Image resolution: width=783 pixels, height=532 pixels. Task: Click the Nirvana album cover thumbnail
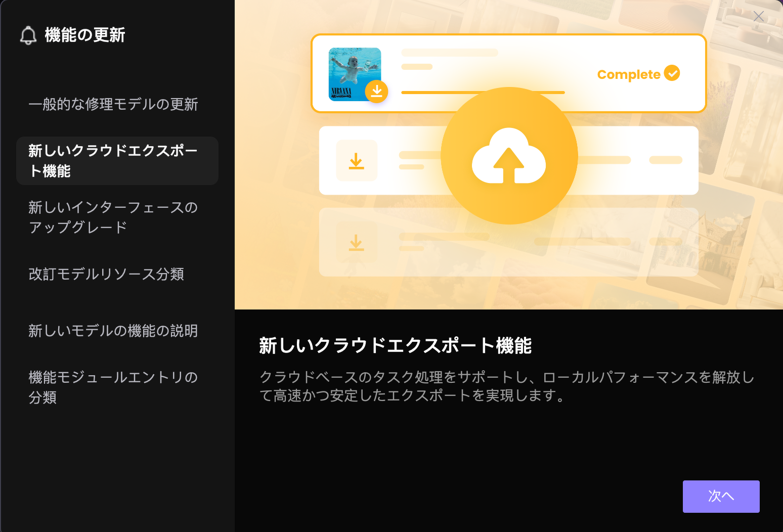355,74
